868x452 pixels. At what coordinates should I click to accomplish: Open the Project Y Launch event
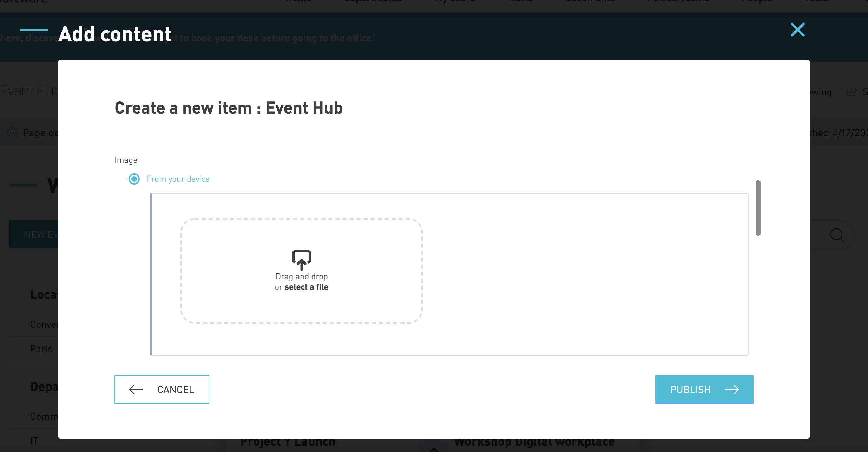coord(288,442)
